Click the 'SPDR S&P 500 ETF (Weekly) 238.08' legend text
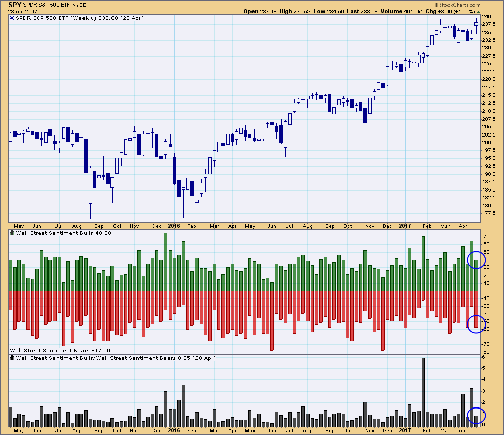504x435 pixels. [67, 18]
